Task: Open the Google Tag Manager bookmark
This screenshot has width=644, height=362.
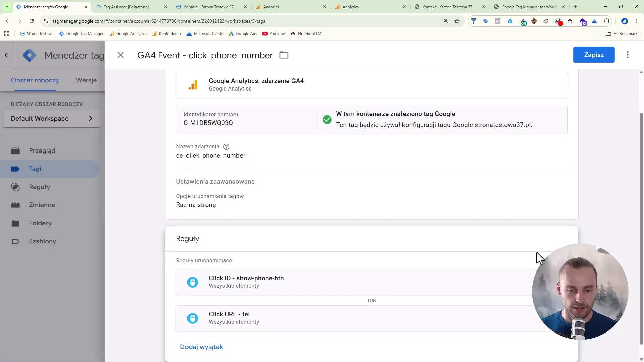Action: (x=82, y=34)
